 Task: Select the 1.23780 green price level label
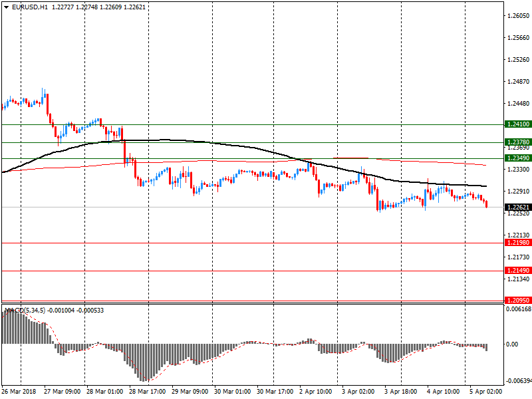518,142
